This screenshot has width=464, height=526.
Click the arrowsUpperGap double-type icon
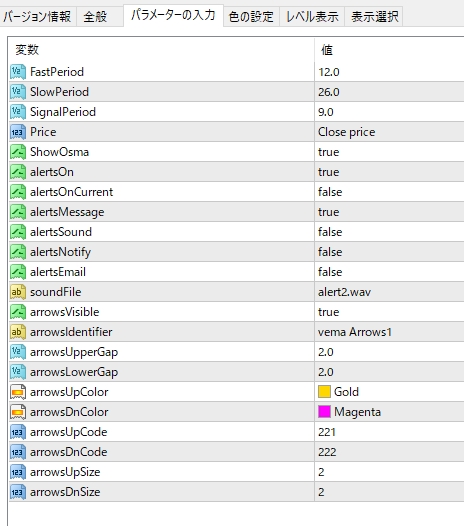click(x=17, y=352)
